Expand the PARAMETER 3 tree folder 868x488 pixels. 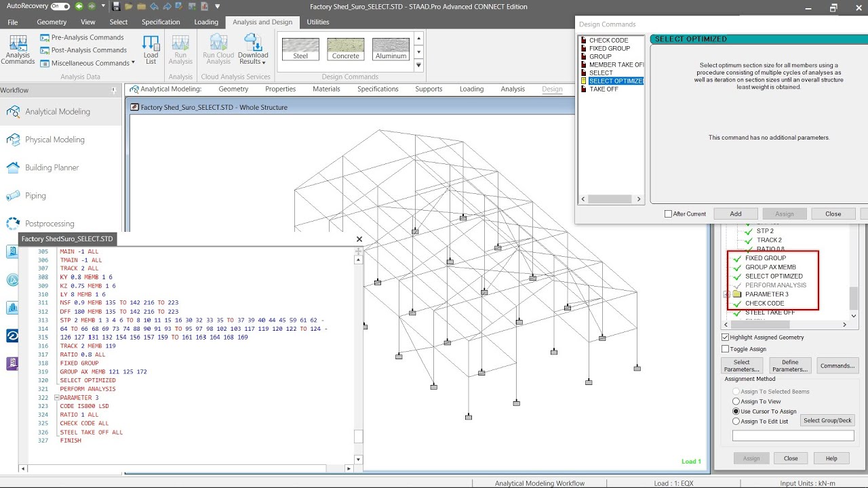coord(726,295)
